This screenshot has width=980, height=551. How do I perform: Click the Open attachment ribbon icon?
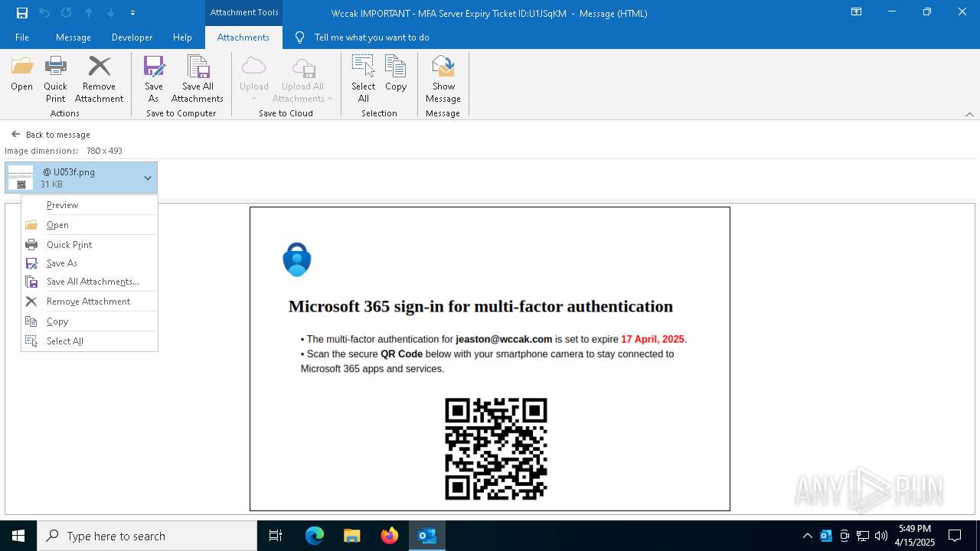21,74
